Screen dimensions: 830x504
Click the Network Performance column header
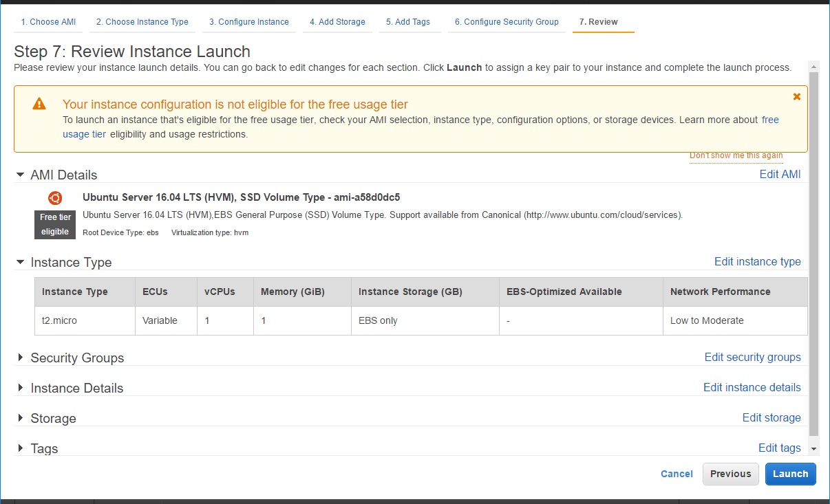click(735, 292)
